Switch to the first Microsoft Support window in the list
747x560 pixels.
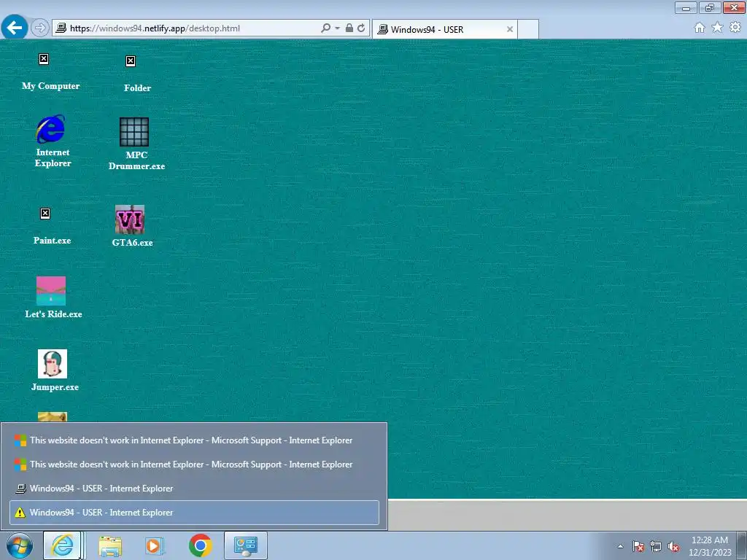coord(194,440)
